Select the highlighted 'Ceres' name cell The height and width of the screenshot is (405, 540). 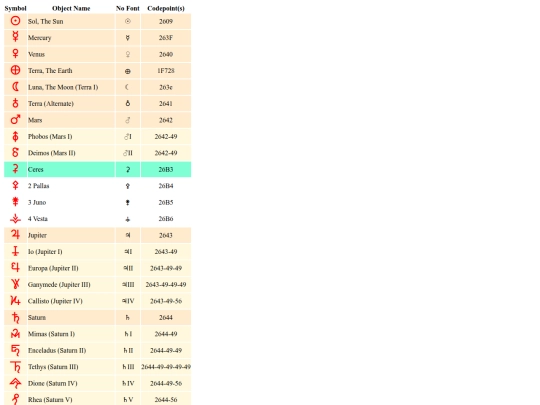[71, 169]
